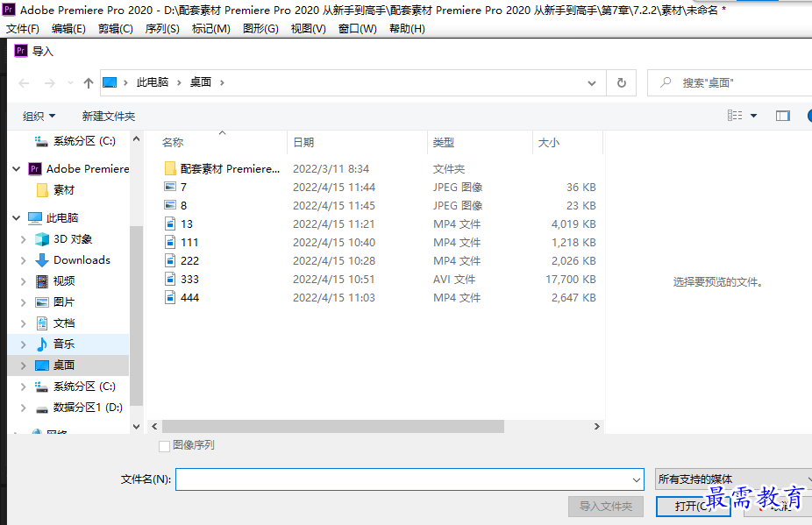Select MP4 file 444
812x525 pixels.
(189, 298)
